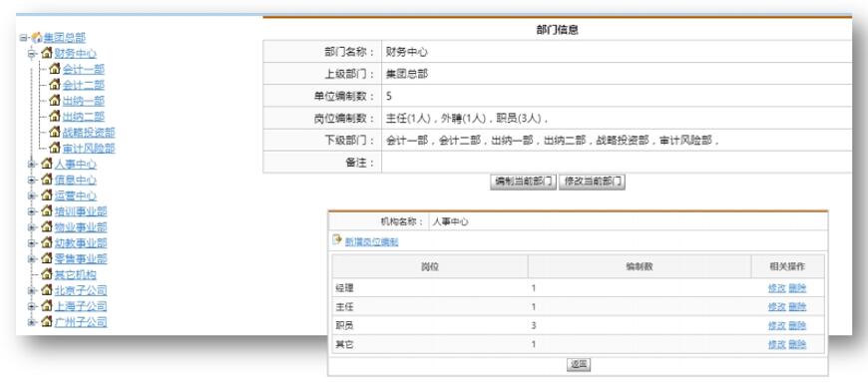The width and height of the screenshot is (868, 387).
Task: Expand the 人事中心 tree branch
Action: point(32,165)
